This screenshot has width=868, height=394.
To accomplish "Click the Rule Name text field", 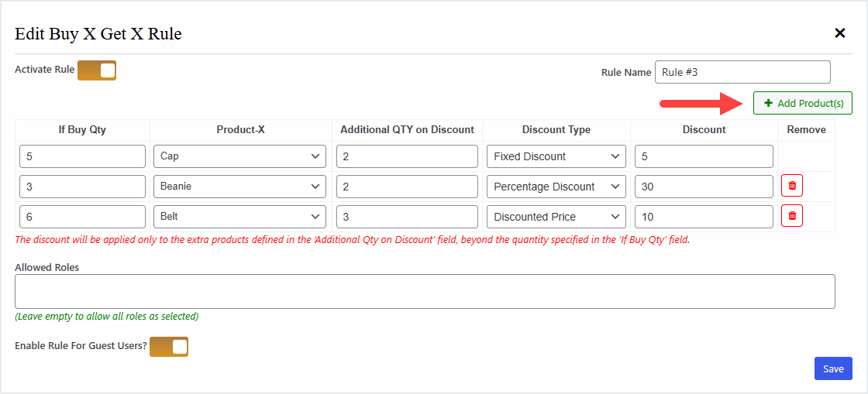I will (x=742, y=72).
